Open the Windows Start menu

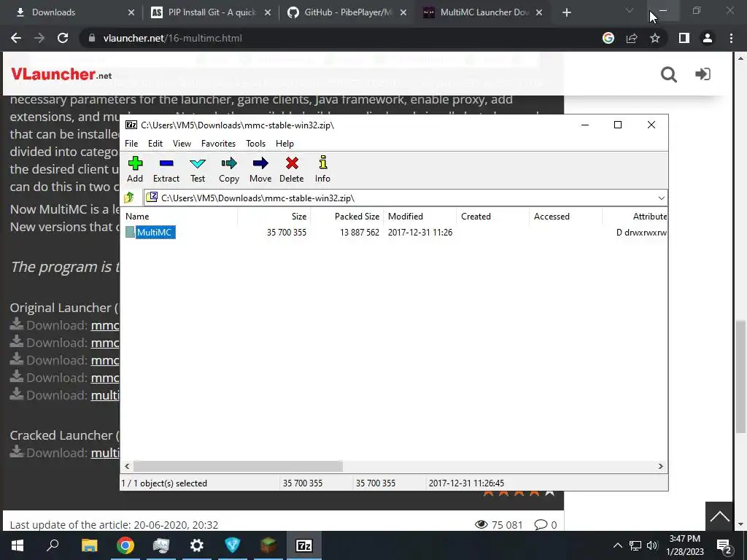[18, 545]
